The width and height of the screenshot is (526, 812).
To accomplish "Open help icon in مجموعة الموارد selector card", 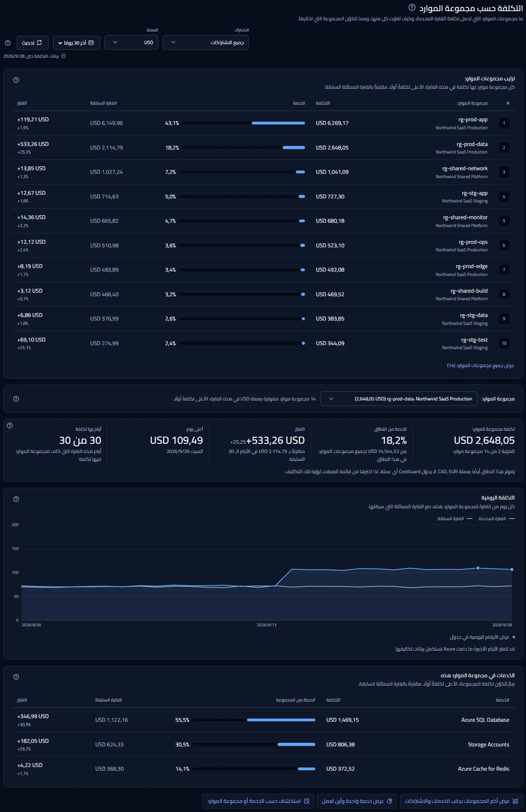I will [16, 399].
